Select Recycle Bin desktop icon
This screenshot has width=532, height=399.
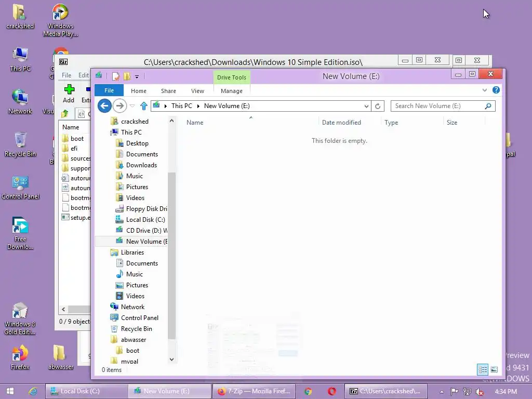tap(20, 144)
